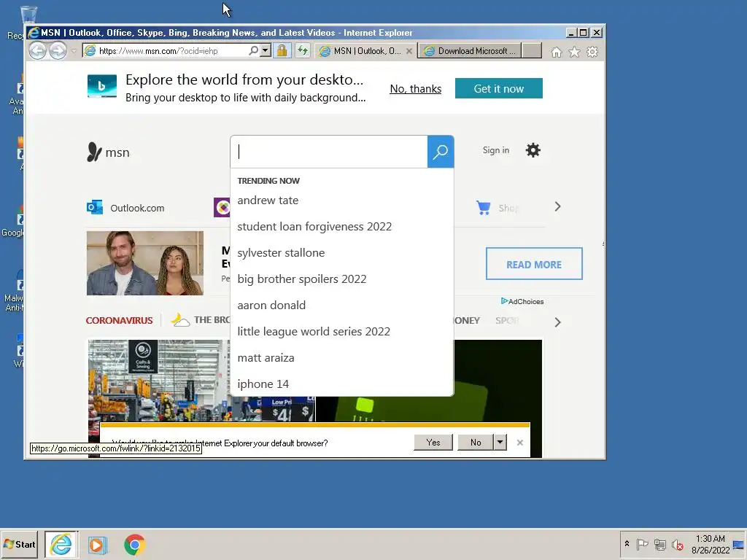Click the Get it now button

click(498, 88)
